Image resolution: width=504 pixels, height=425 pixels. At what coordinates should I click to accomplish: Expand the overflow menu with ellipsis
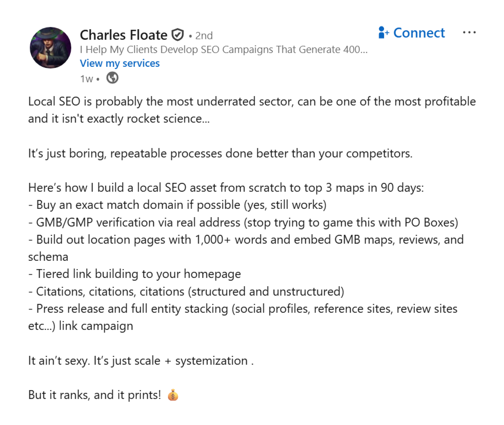click(x=469, y=32)
